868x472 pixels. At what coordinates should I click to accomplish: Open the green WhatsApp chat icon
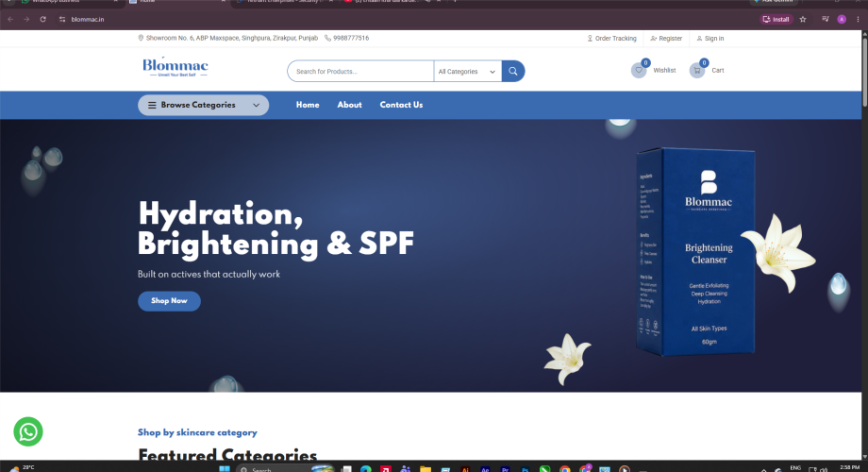28,431
